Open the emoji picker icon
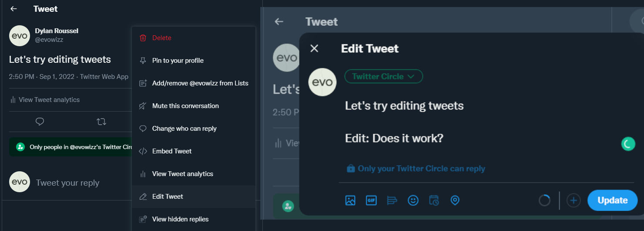The image size is (644, 231). [413, 200]
